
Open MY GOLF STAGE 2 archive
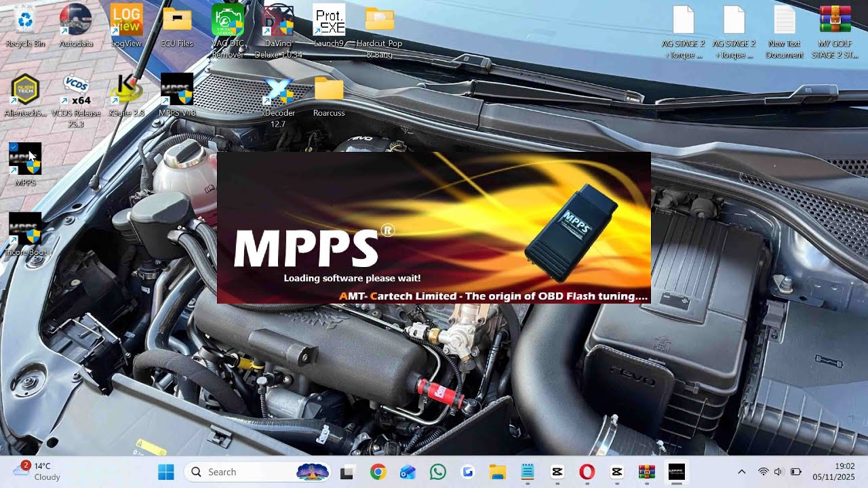(x=835, y=30)
